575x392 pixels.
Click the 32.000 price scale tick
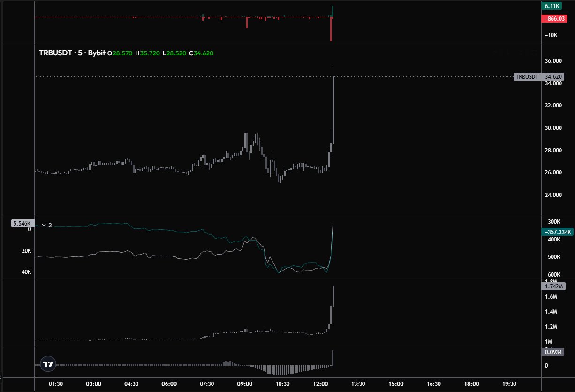tap(553, 106)
